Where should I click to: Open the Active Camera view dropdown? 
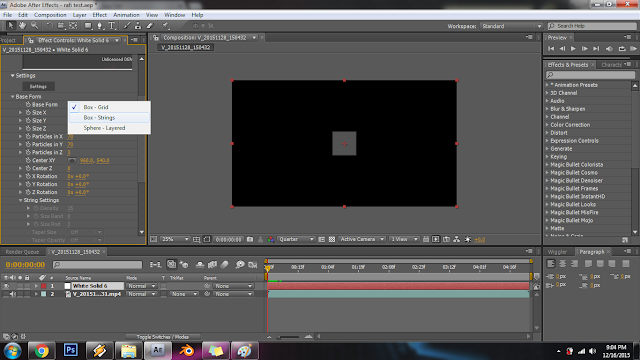(362, 239)
